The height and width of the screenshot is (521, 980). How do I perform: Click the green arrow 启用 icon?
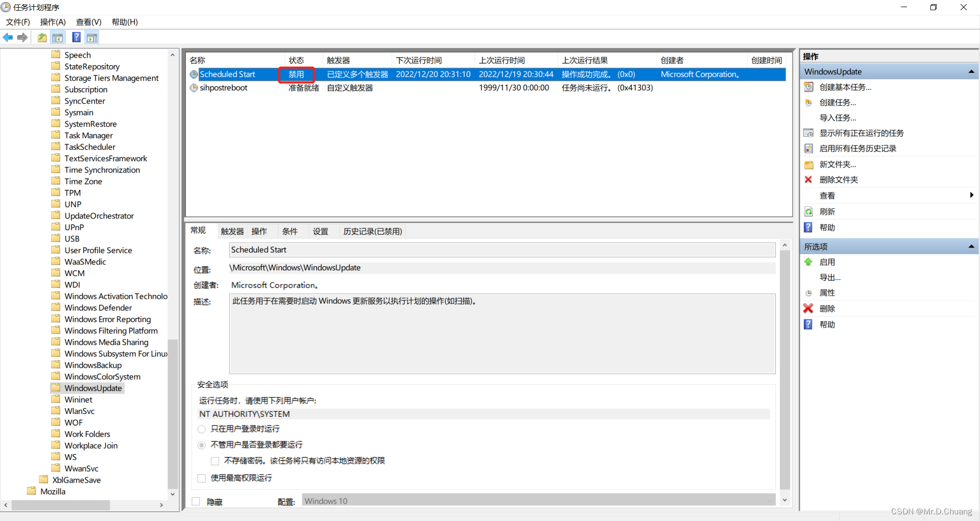[808, 262]
